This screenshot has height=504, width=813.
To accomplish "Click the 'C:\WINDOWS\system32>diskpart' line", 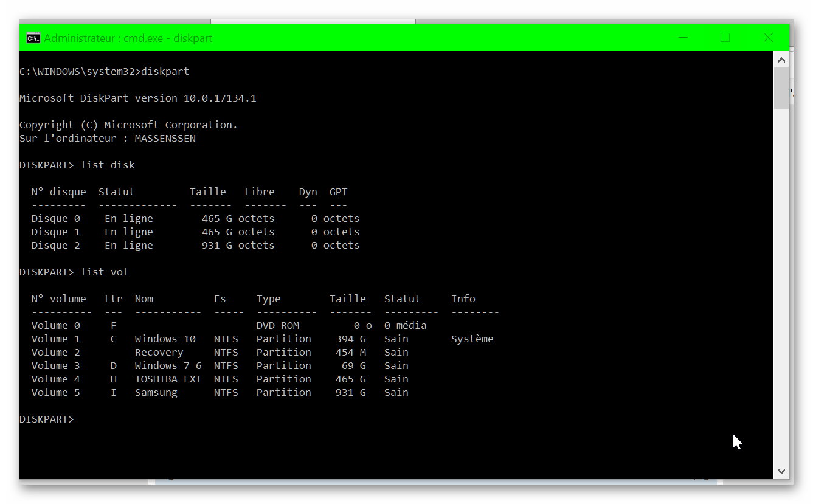I will coord(105,72).
